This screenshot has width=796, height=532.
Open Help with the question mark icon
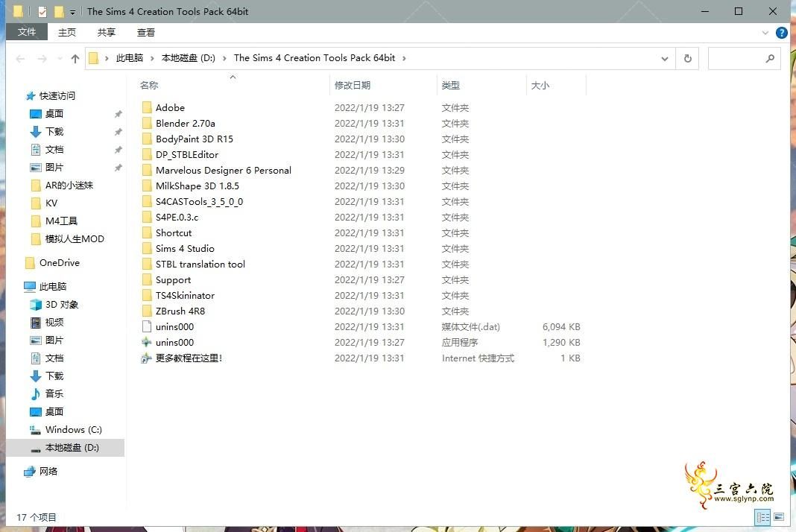click(x=782, y=33)
